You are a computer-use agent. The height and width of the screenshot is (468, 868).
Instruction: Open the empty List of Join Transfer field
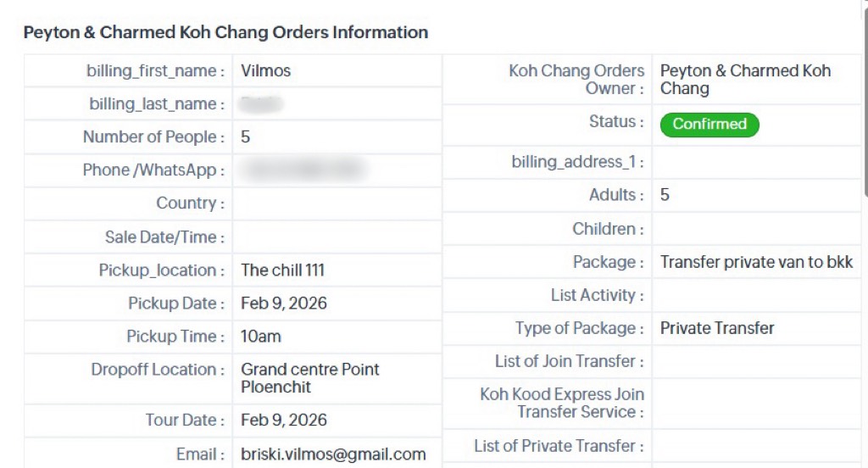click(x=756, y=362)
